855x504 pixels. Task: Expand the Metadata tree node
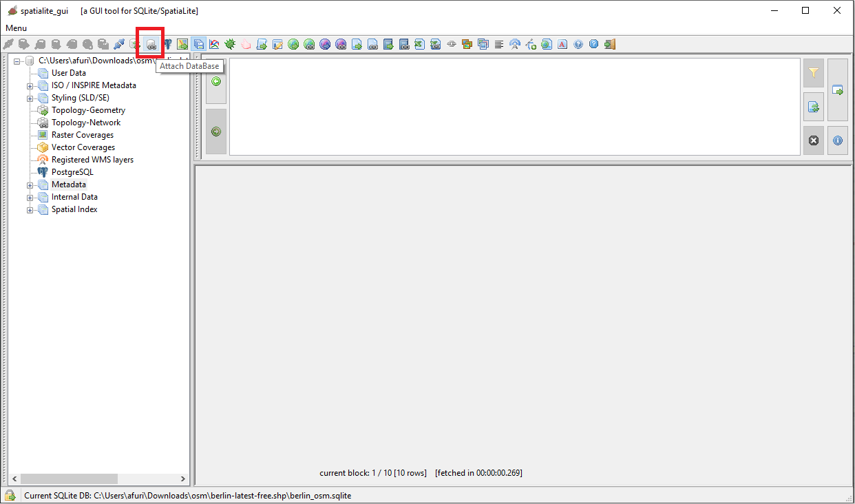pyautogui.click(x=30, y=185)
